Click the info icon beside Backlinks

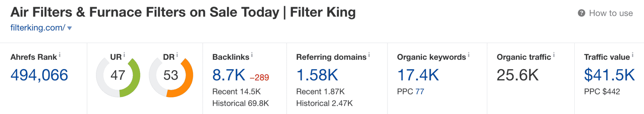252,55
